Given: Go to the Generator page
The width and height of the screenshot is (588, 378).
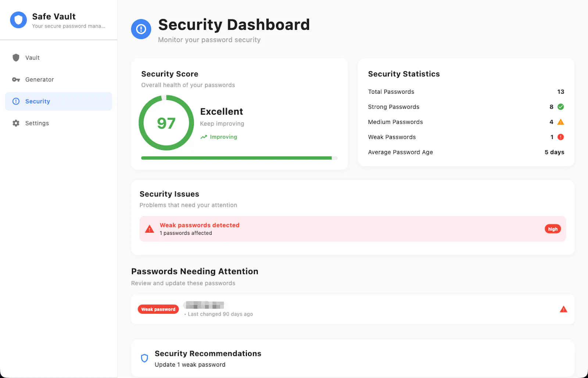Looking at the screenshot, I should click(x=58, y=79).
